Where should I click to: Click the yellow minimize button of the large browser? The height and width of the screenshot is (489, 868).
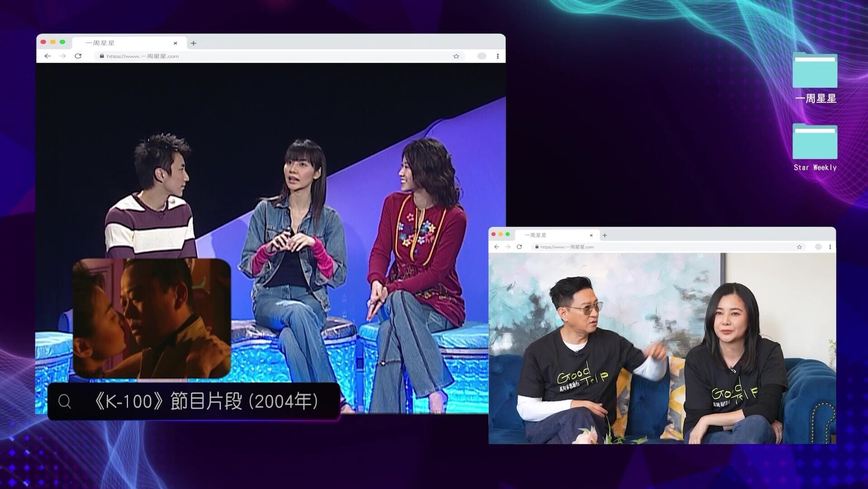tap(53, 42)
